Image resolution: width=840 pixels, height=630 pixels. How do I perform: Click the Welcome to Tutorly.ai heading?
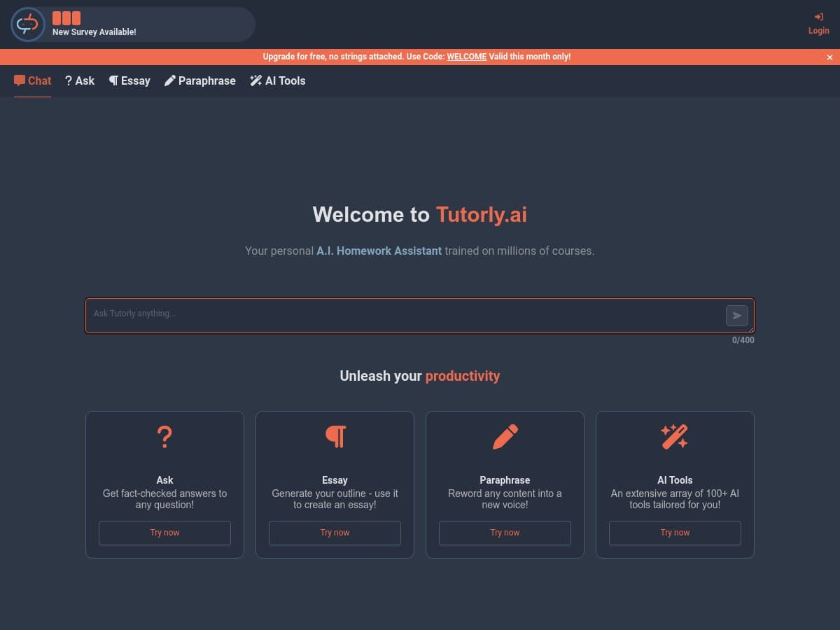click(420, 214)
